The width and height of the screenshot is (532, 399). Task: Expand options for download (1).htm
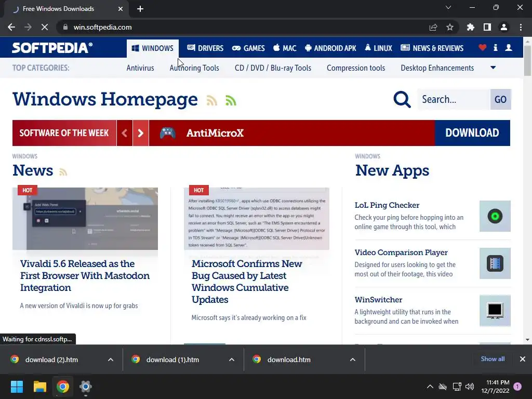point(232,360)
